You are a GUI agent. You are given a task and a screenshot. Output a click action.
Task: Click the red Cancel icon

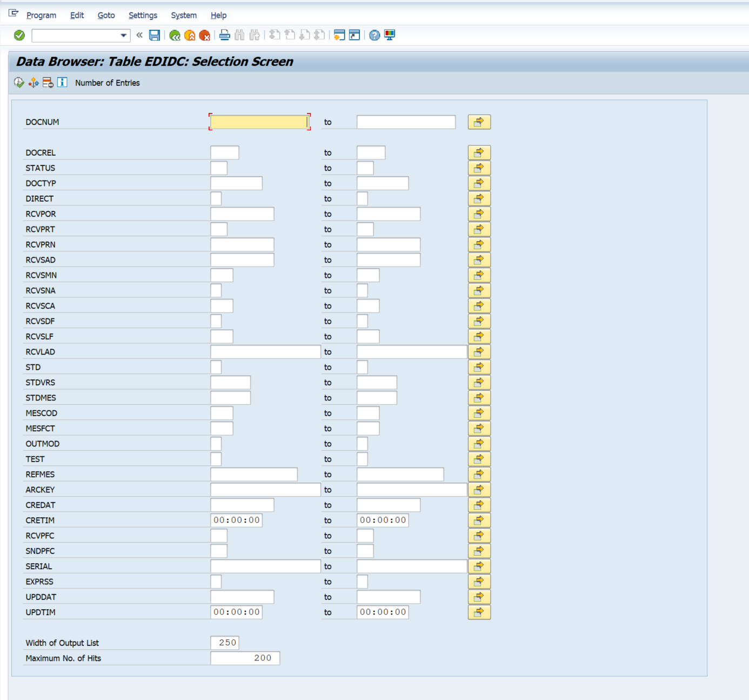(205, 36)
